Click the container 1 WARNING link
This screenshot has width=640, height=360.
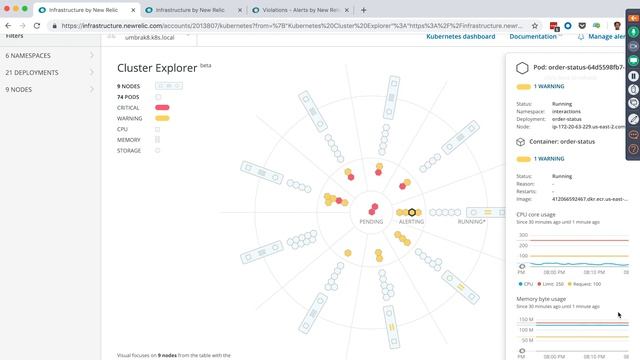(549, 158)
